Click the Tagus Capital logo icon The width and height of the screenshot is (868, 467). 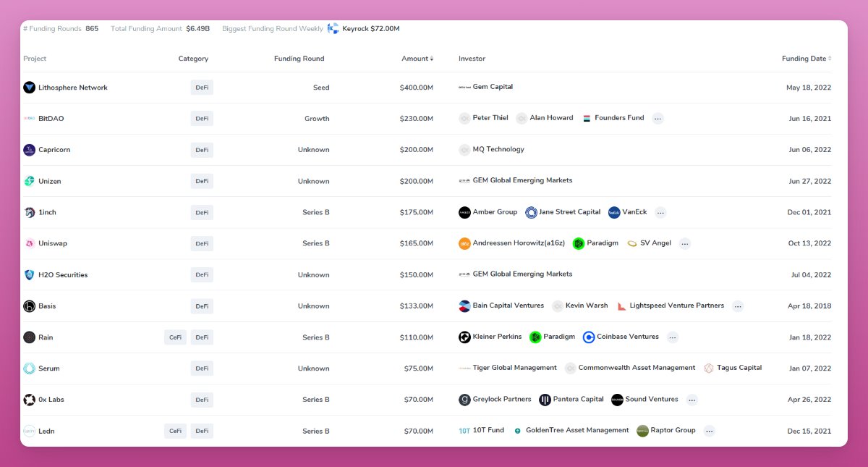(710, 369)
